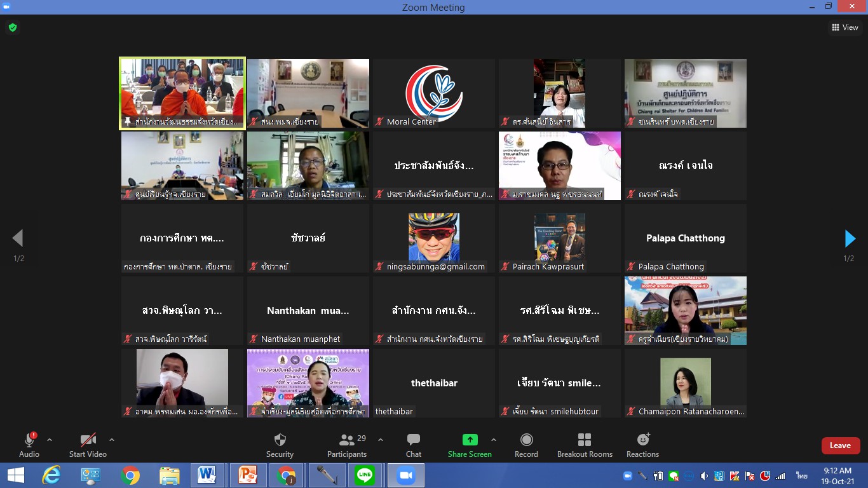The width and height of the screenshot is (868, 488).
Task: Expand video options chevron beside Start Video
Action: click(x=112, y=440)
